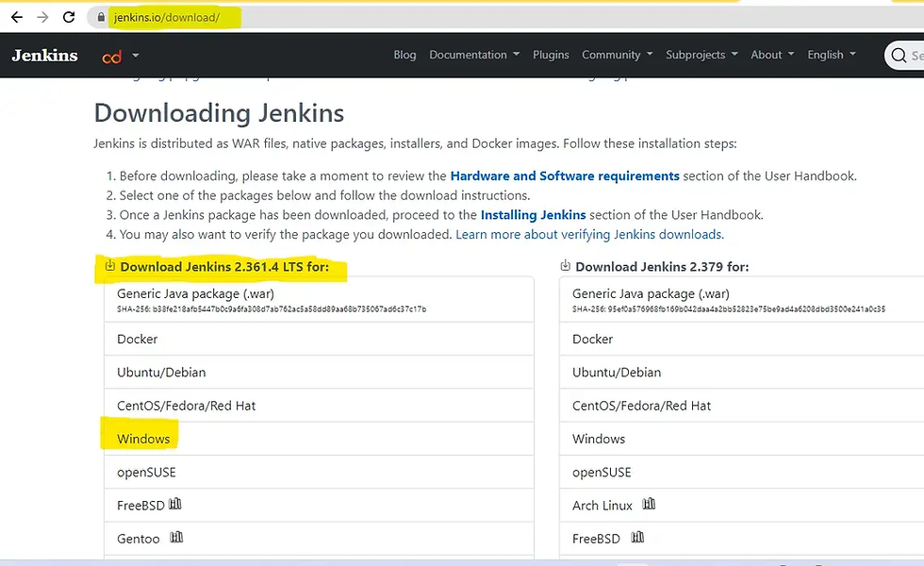Expand the Community dropdown menu
The height and width of the screenshot is (566, 924).
point(617,55)
